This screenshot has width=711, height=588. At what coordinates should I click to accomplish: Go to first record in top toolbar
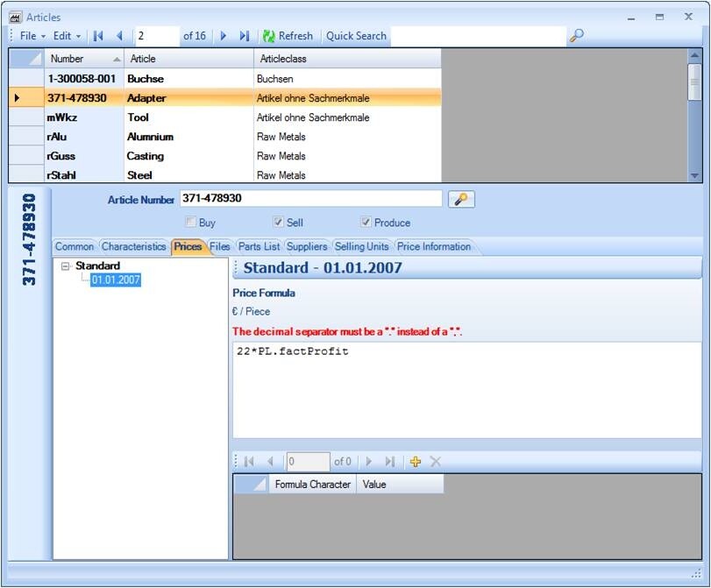click(98, 36)
